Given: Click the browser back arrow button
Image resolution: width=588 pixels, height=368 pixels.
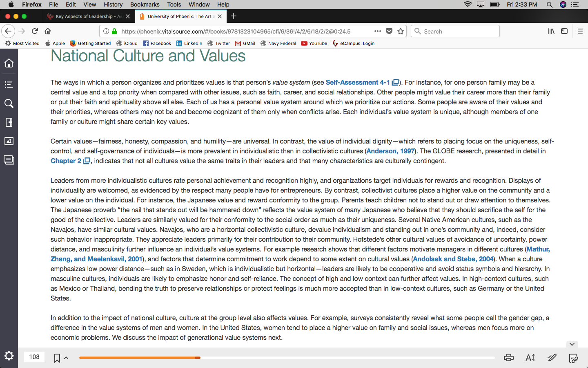Looking at the screenshot, I should pyautogui.click(x=8, y=31).
